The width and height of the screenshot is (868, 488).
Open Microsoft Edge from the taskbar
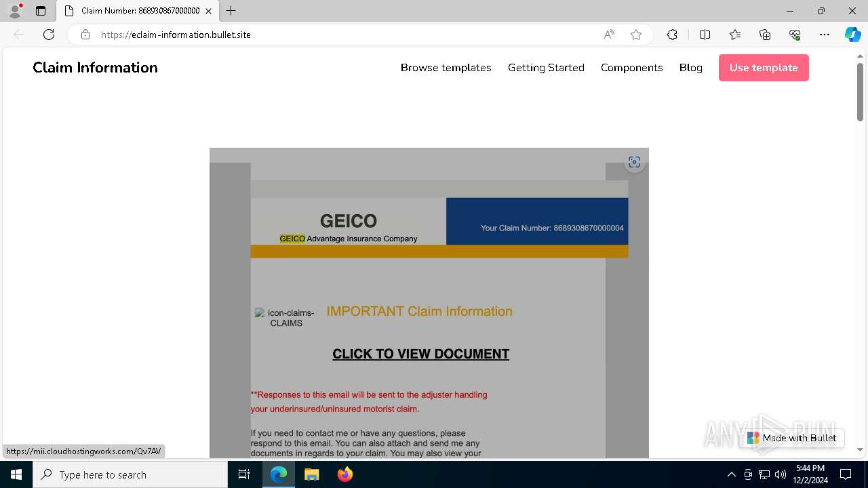tap(279, 474)
